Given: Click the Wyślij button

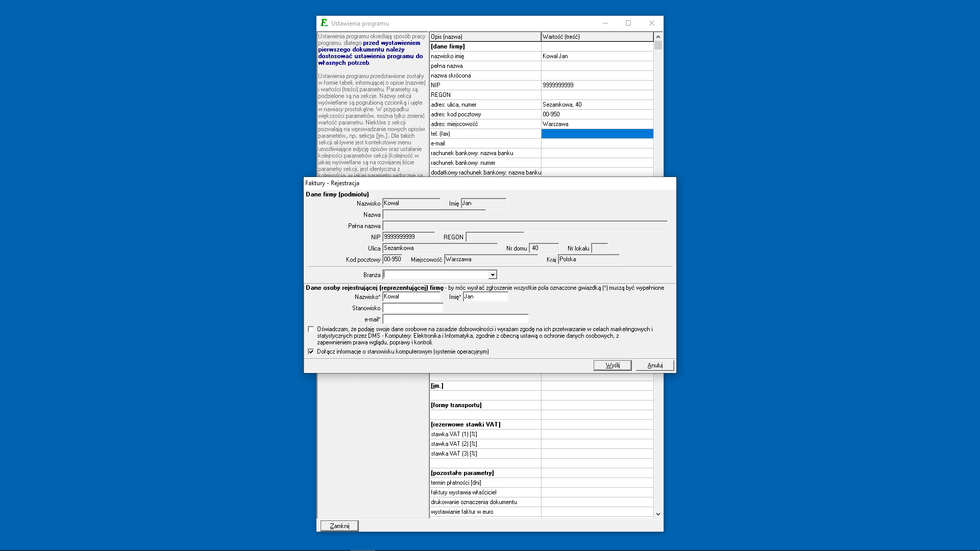Looking at the screenshot, I should (x=612, y=365).
